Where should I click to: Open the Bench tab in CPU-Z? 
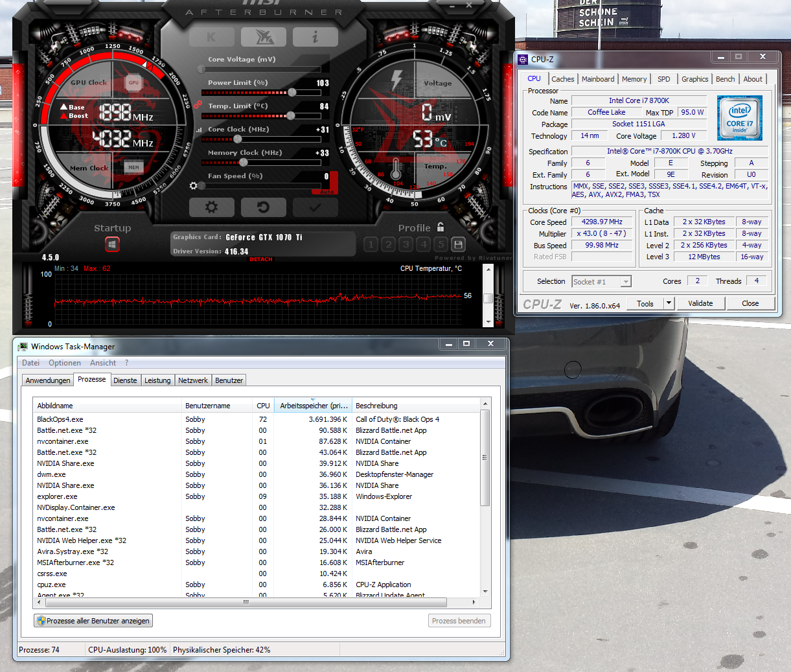(x=726, y=79)
